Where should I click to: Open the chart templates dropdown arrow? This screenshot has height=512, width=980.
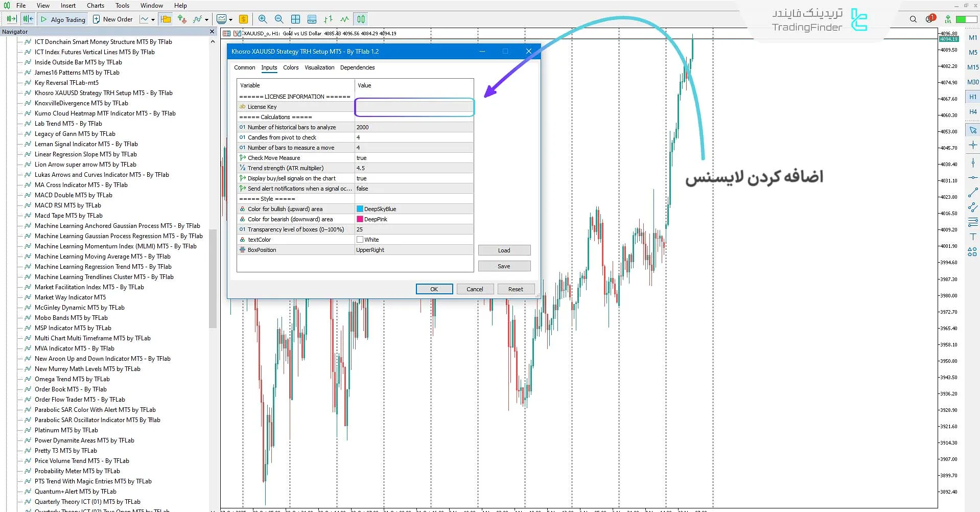tap(230, 19)
